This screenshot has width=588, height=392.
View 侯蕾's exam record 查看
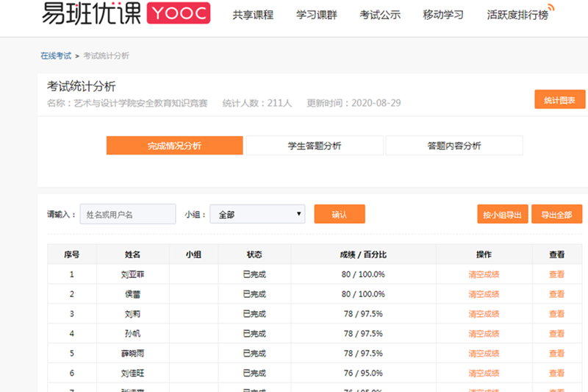[557, 294]
